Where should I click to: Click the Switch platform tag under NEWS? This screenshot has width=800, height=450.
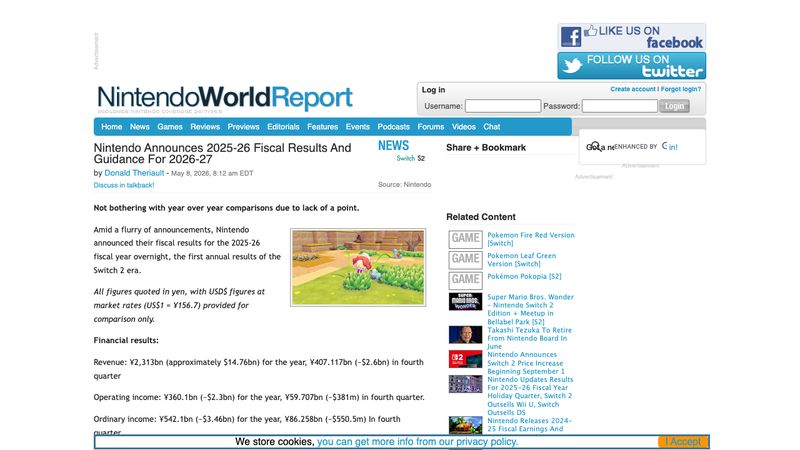pyautogui.click(x=406, y=158)
